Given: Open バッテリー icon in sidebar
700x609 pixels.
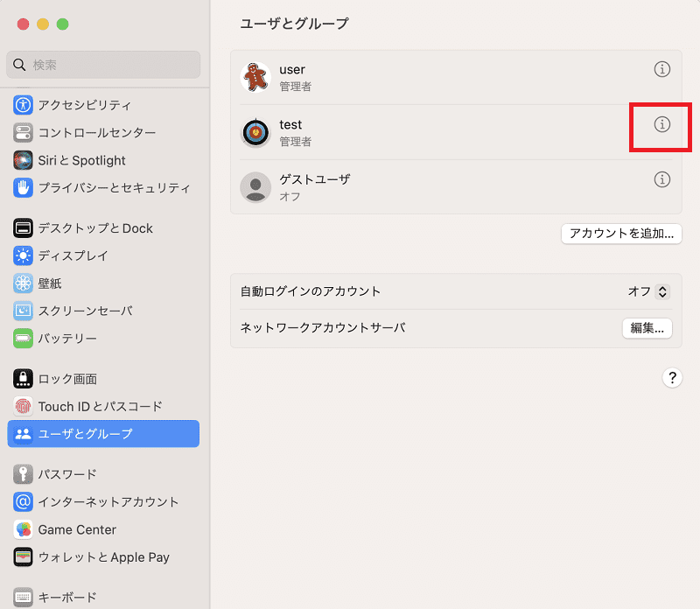Looking at the screenshot, I should click(x=23, y=338).
